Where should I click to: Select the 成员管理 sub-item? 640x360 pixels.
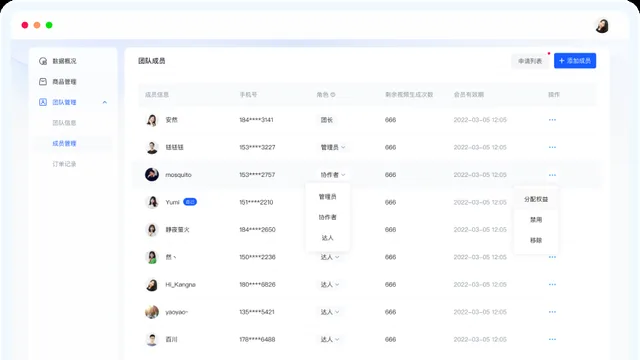[x=64, y=143]
